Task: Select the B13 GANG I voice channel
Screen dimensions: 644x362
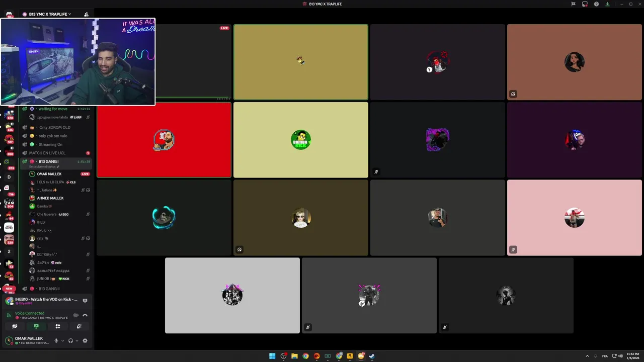Action: tap(55, 161)
